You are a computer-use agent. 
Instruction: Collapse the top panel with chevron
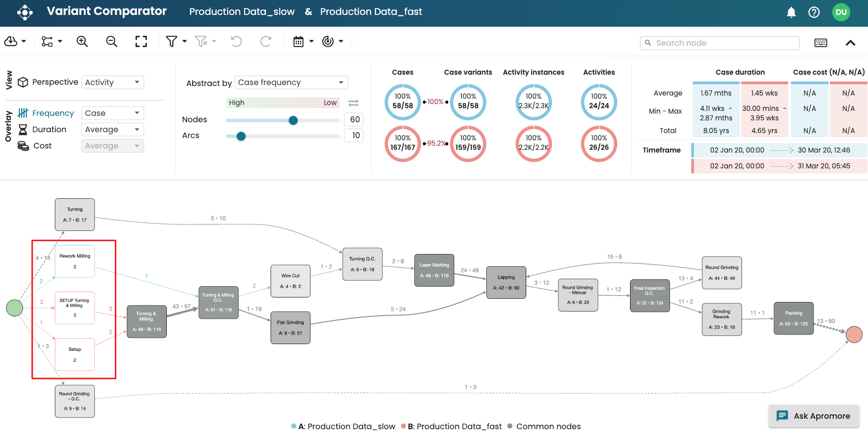tap(850, 43)
